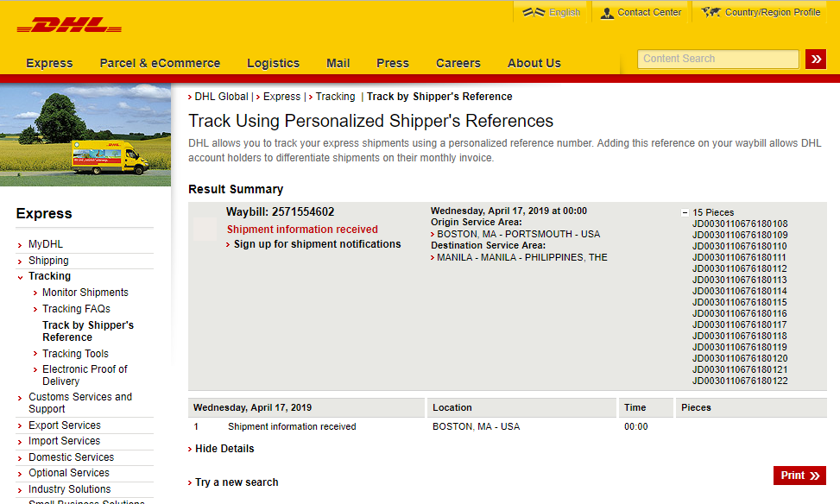Click the DHL van landscape image

pos(85,135)
